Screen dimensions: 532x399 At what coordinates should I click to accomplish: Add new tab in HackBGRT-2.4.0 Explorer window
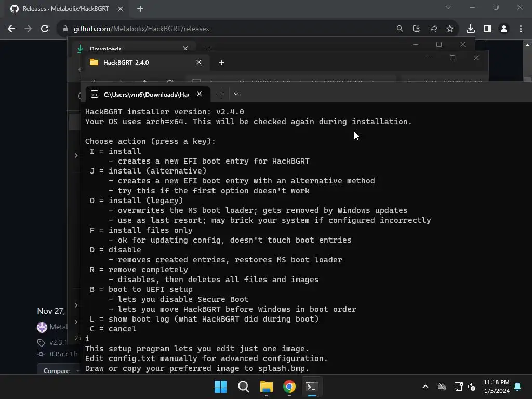click(221, 63)
